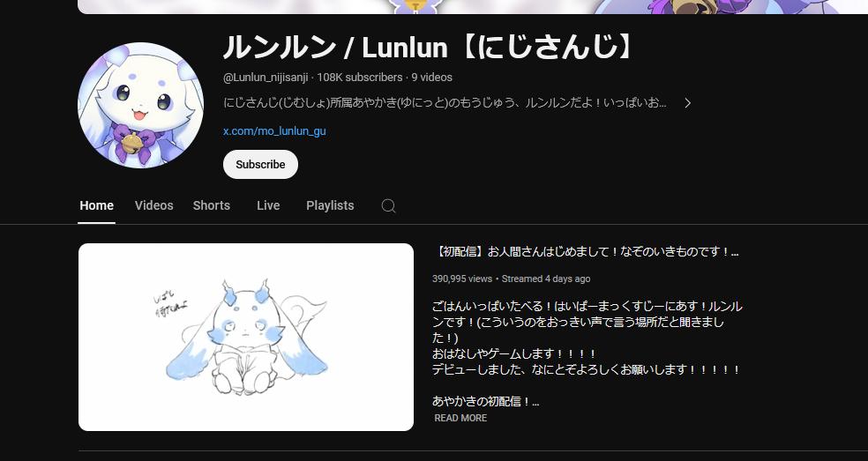
Task: Click the channel search magnifier icon
Action: click(x=389, y=206)
